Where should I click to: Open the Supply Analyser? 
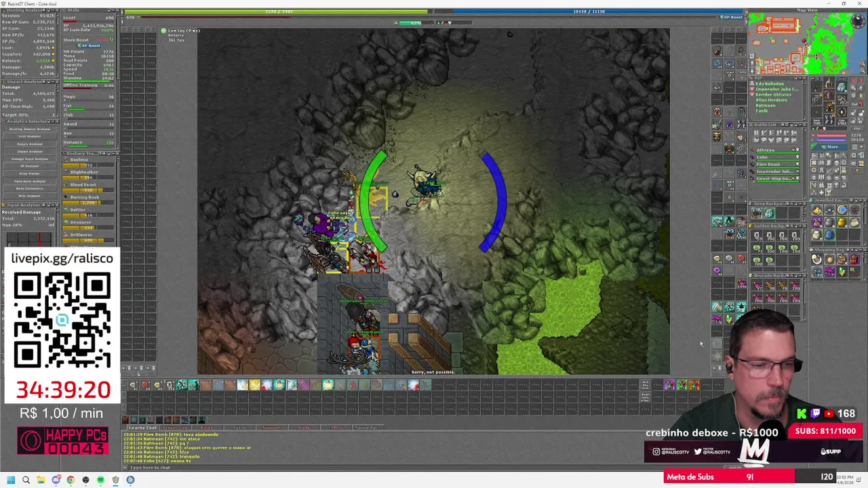pyautogui.click(x=30, y=144)
